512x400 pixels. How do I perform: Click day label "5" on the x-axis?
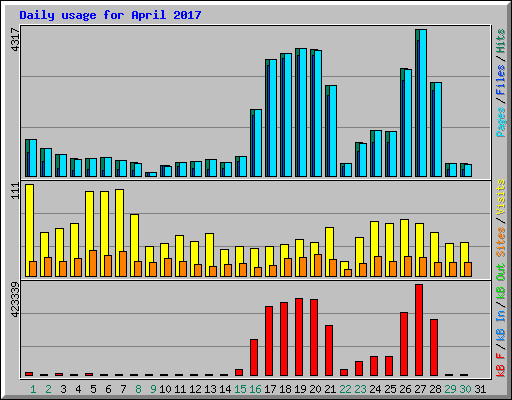93,389
